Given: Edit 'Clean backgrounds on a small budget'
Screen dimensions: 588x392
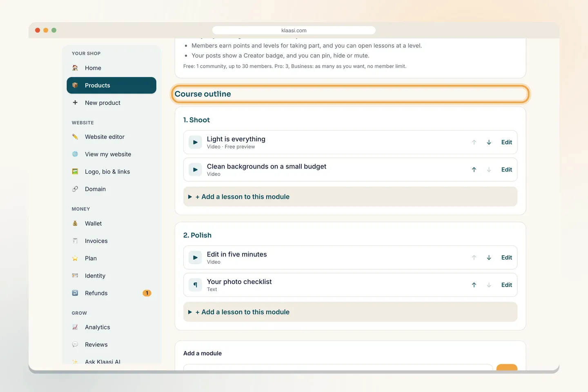Looking at the screenshot, I should pos(507,169).
